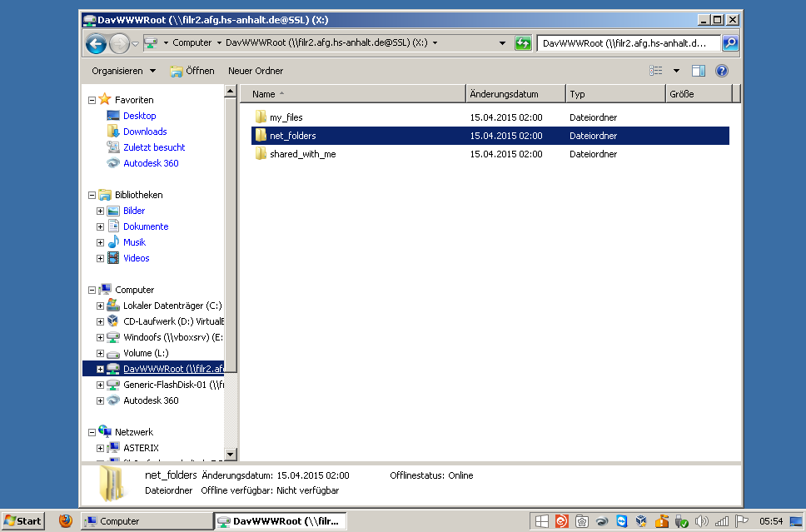Open the help question mark icon
The height and width of the screenshot is (532, 806).
coord(722,72)
